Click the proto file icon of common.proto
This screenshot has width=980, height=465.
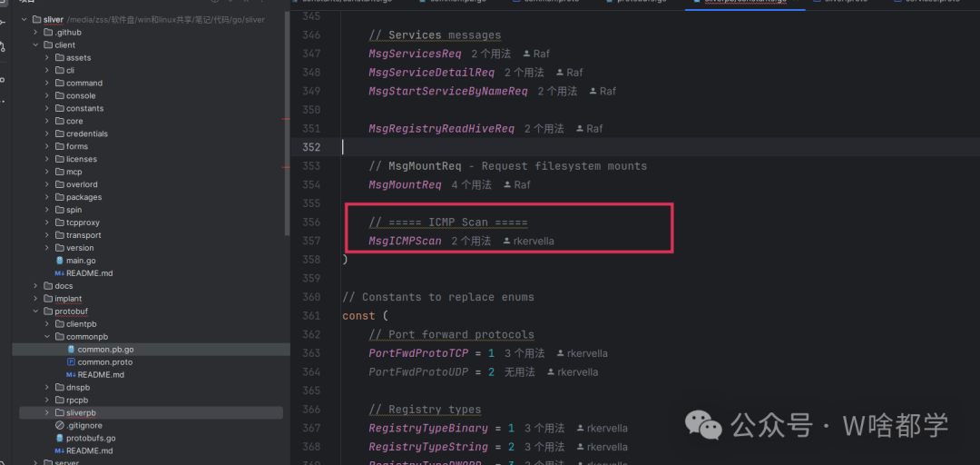(x=72, y=361)
